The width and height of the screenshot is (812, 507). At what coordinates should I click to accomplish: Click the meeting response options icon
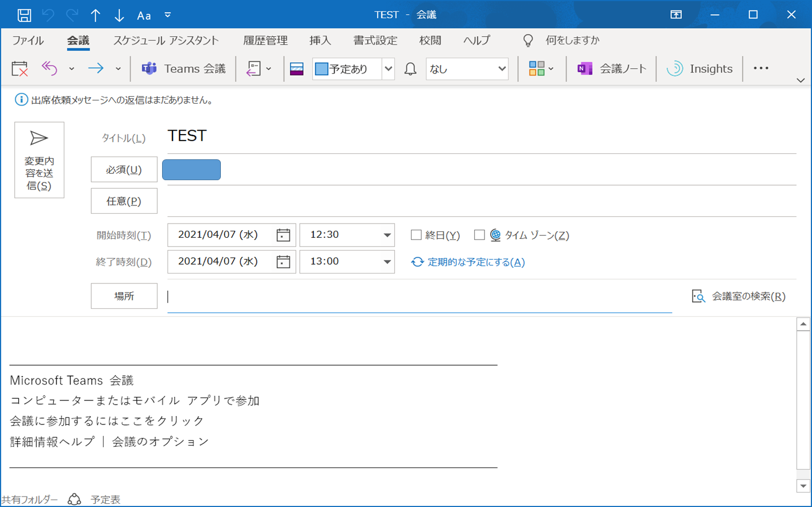click(x=253, y=69)
